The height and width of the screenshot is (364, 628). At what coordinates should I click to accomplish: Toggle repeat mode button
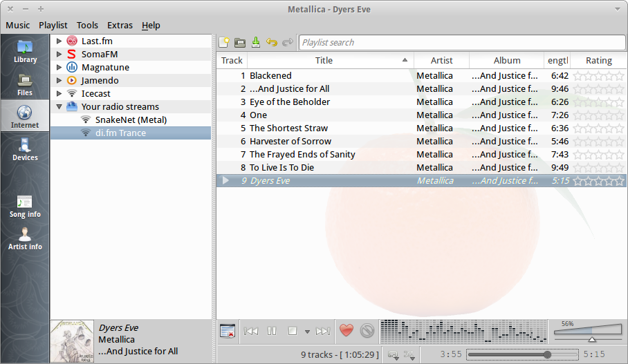pos(394,355)
